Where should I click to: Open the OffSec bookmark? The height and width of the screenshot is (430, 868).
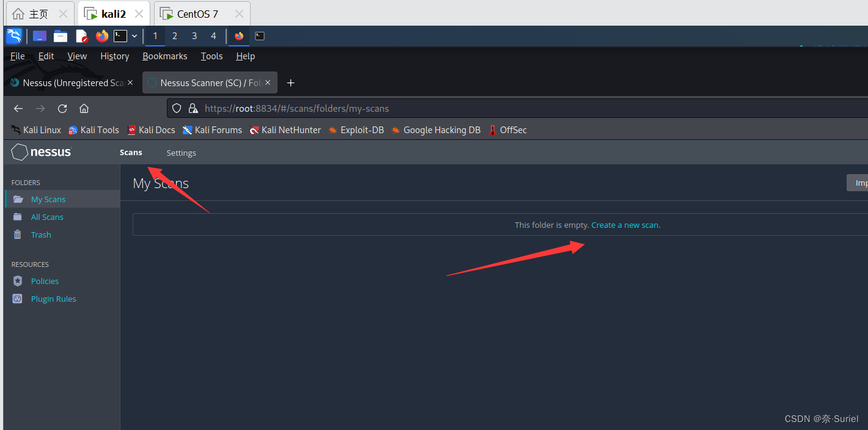coord(507,130)
